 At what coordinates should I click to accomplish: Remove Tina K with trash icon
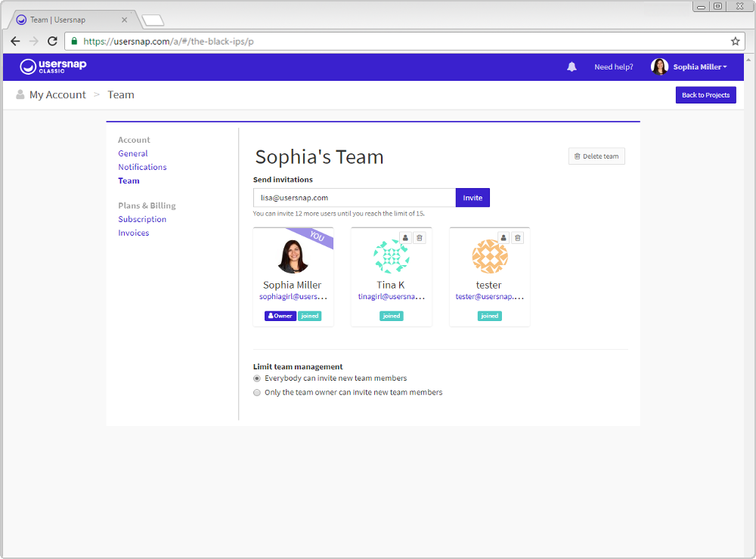[x=420, y=238]
